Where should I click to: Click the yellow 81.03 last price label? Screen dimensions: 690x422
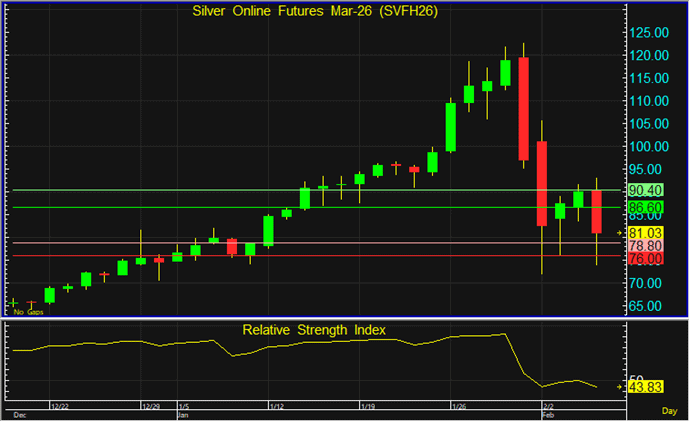644,231
